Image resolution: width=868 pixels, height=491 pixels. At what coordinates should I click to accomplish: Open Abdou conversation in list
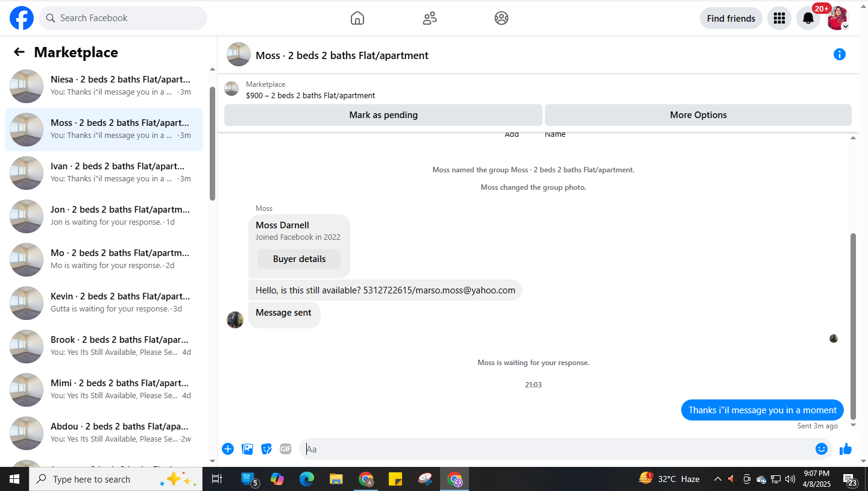coord(104,433)
